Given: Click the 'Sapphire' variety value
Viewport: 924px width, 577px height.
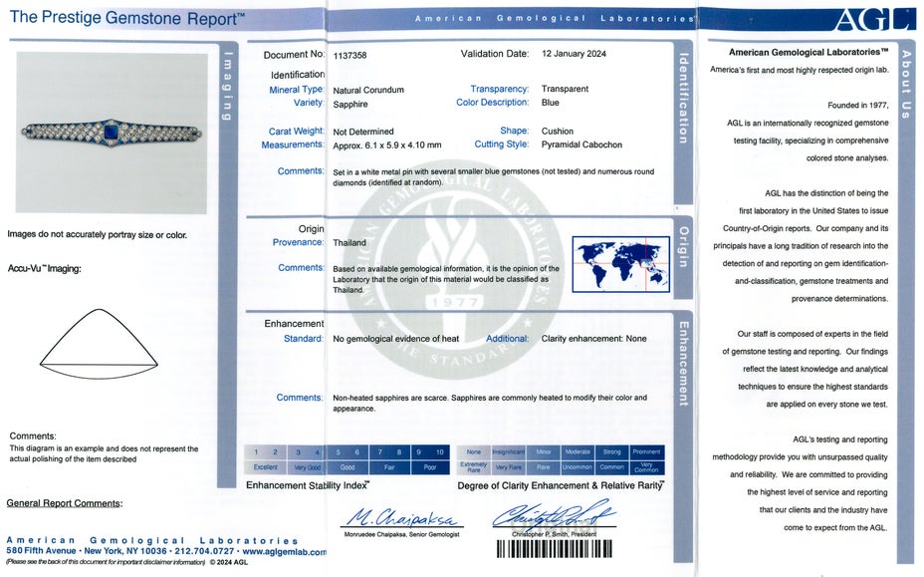Looking at the screenshot, I should [x=350, y=105].
